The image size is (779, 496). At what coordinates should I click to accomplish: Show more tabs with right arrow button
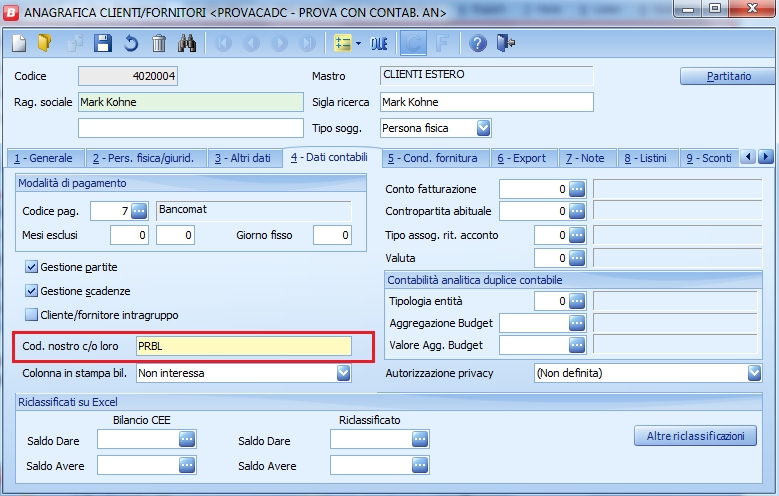(766, 157)
